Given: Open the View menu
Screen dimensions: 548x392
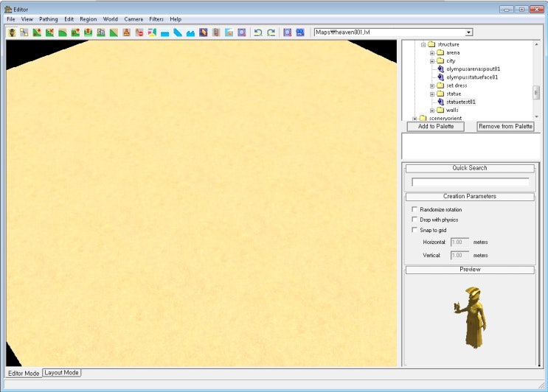Looking at the screenshot, I should (x=27, y=19).
